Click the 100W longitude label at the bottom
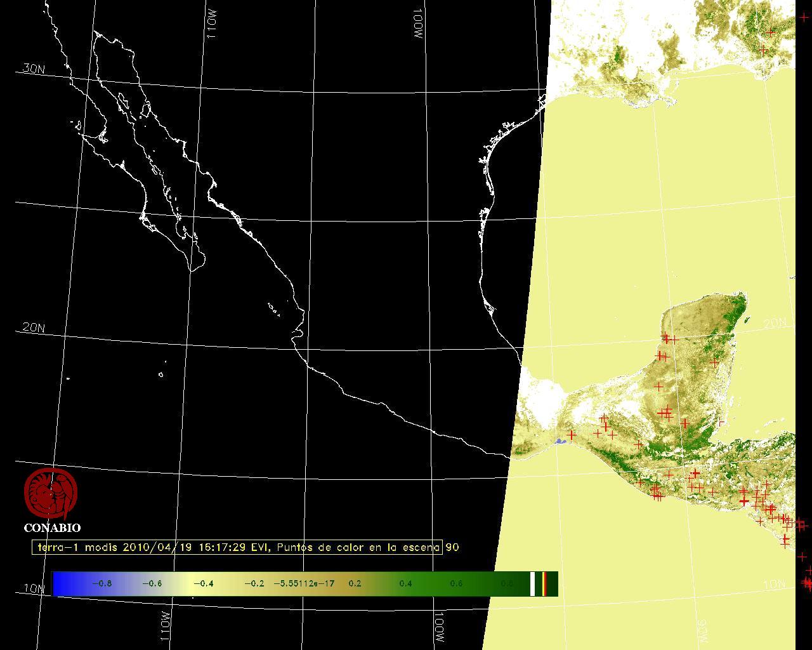Image resolution: width=812 pixels, height=650 pixels. tap(439, 627)
